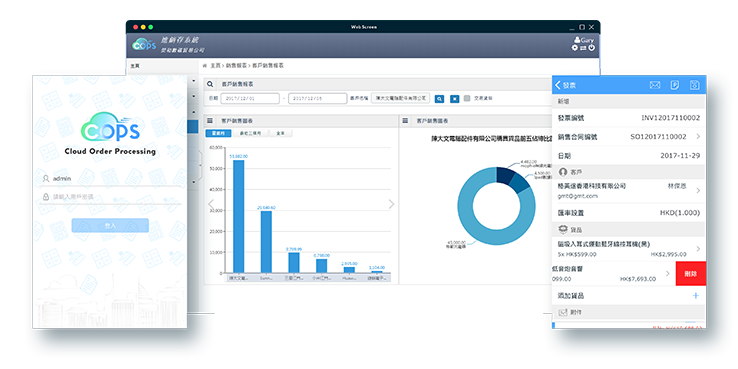Tap the red delete button on item row
738x369 pixels.
click(690, 273)
